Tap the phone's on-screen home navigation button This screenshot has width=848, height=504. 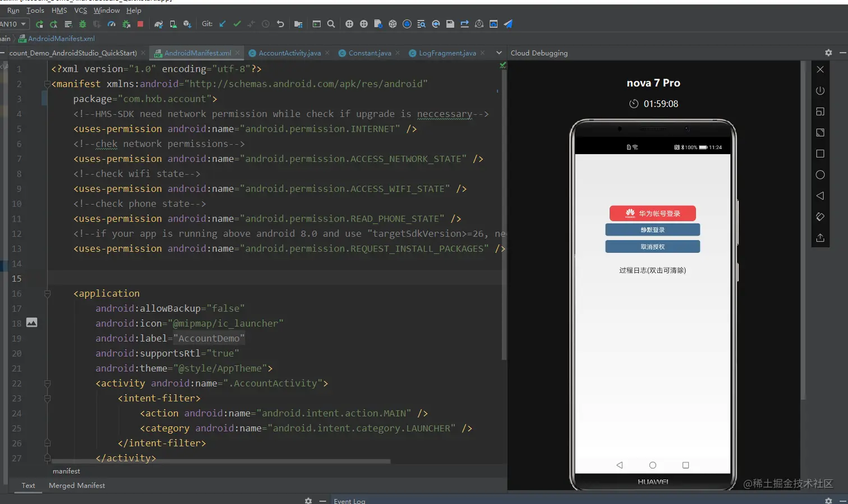tap(652, 465)
